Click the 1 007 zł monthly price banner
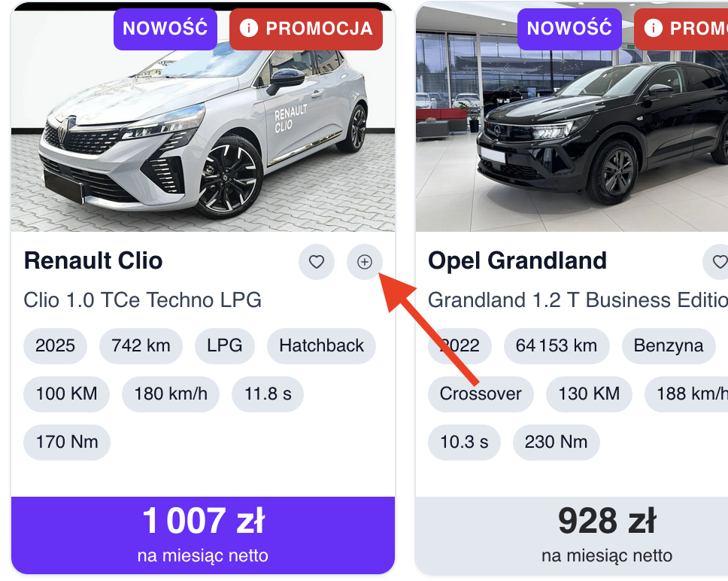Viewport: 728px width, 581px height. (x=203, y=534)
